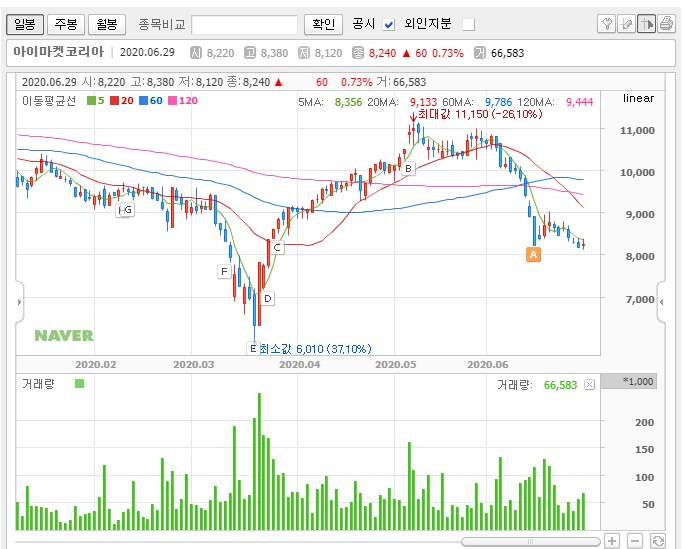The image size is (683, 549).
Task: Toggle the 60-day moving average swatch
Action: (143, 101)
